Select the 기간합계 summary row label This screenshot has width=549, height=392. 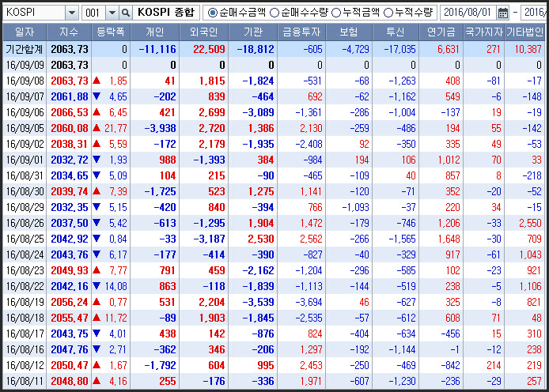click(x=25, y=49)
